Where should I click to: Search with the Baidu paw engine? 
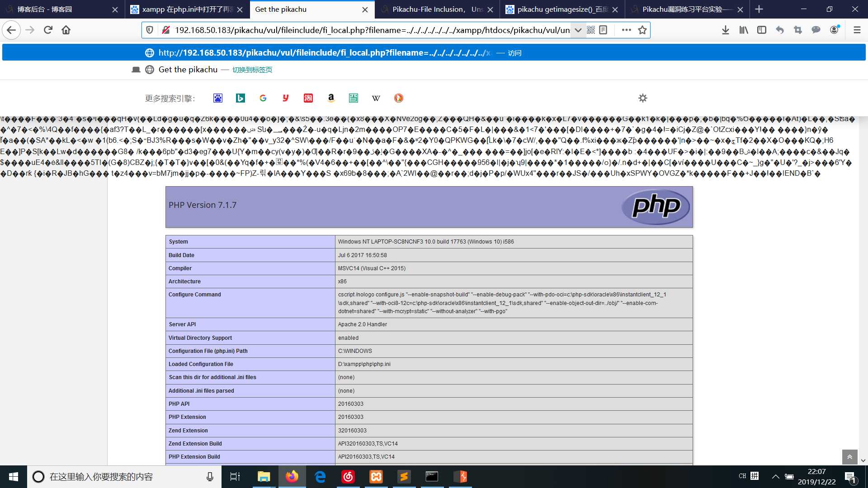click(x=218, y=98)
